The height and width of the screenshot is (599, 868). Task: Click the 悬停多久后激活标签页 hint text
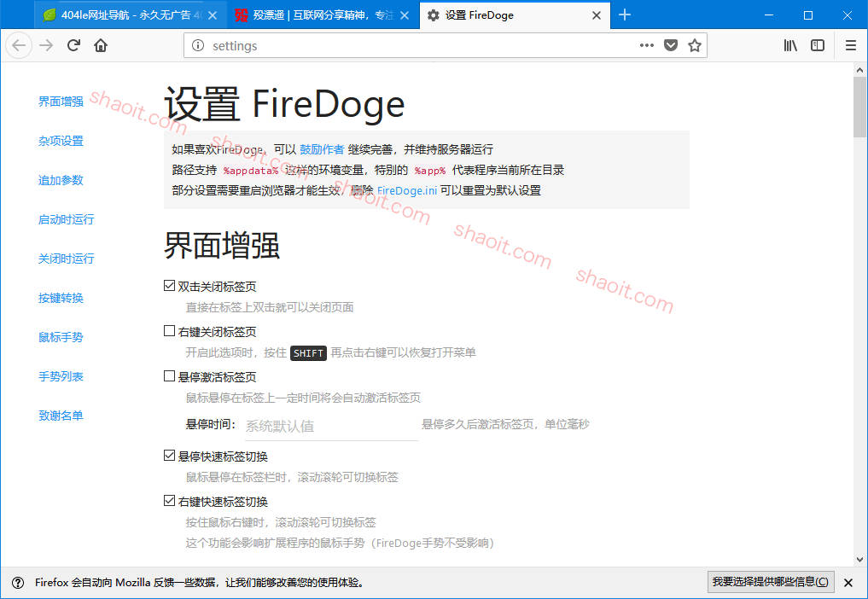[x=505, y=424]
